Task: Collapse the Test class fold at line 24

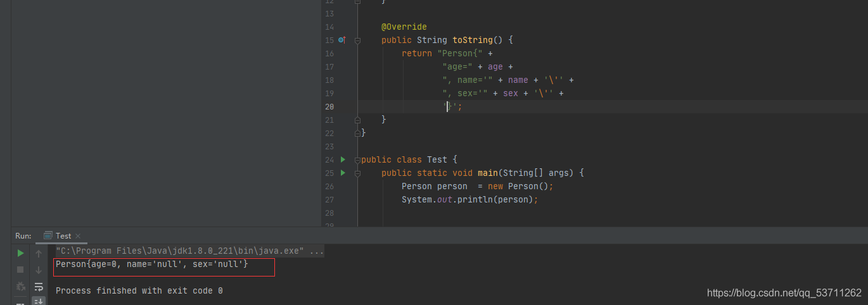Action: [357, 159]
